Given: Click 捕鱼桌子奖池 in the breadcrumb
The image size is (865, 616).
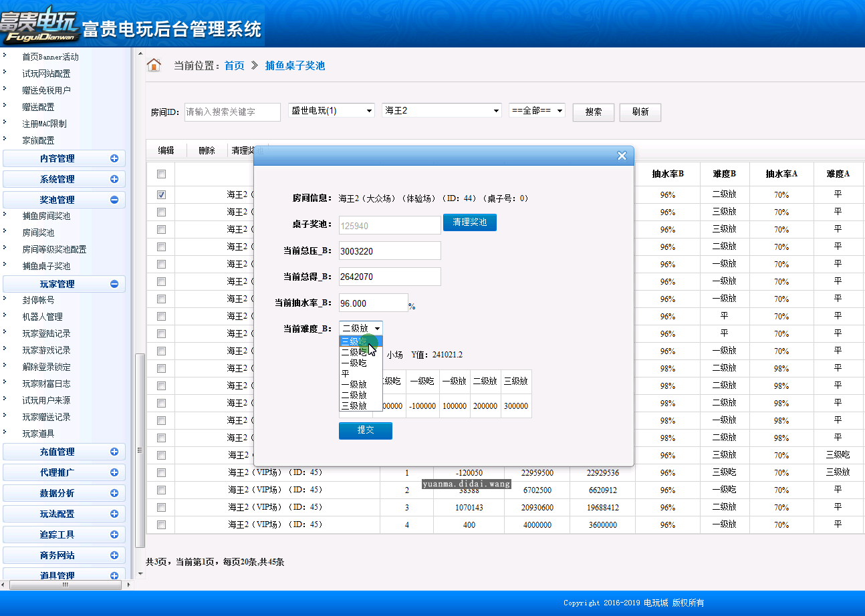Looking at the screenshot, I should [x=295, y=65].
